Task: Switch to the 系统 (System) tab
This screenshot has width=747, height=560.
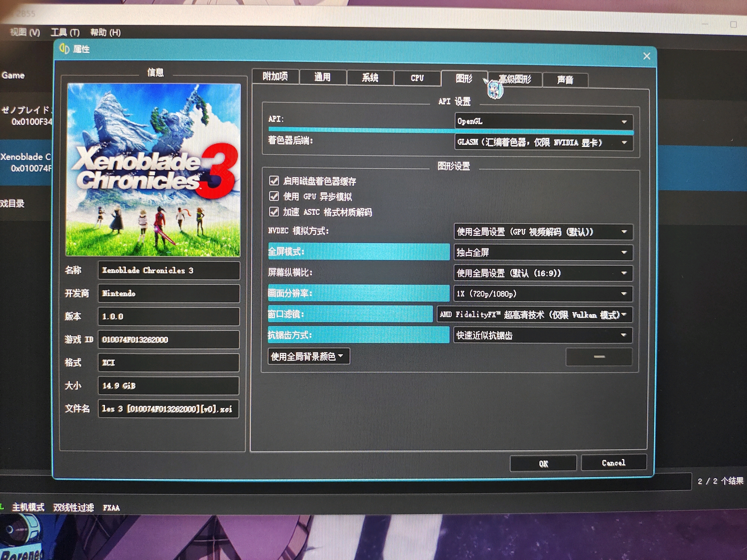Action: 370,78
